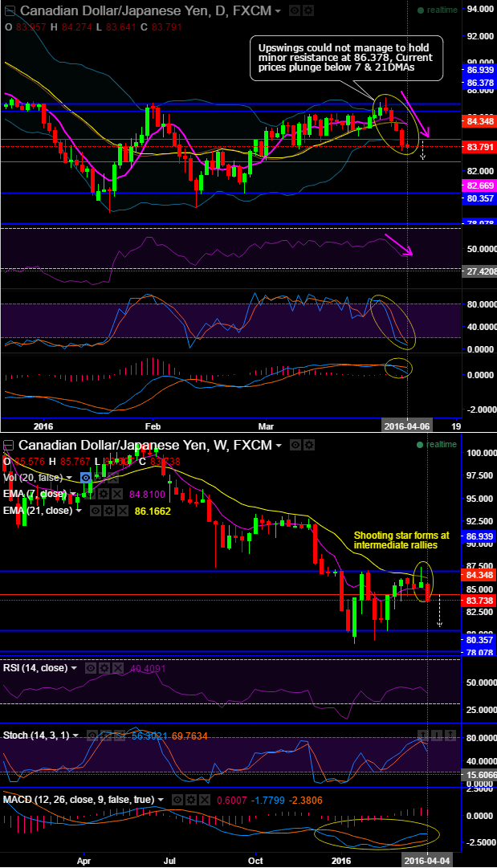Screen dimensions: 497x868
Task: Open settings gear for MACD indicator
Action: [192, 800]
